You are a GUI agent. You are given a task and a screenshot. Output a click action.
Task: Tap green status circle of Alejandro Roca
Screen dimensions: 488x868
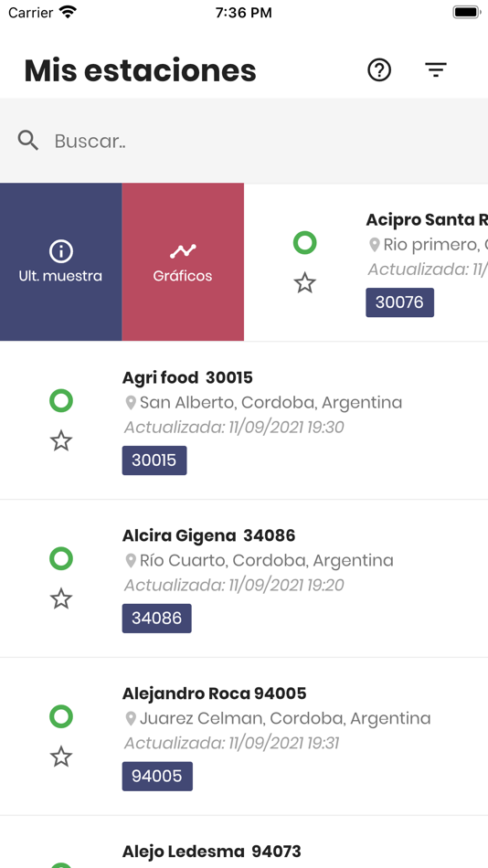click(x=61, y=716)
